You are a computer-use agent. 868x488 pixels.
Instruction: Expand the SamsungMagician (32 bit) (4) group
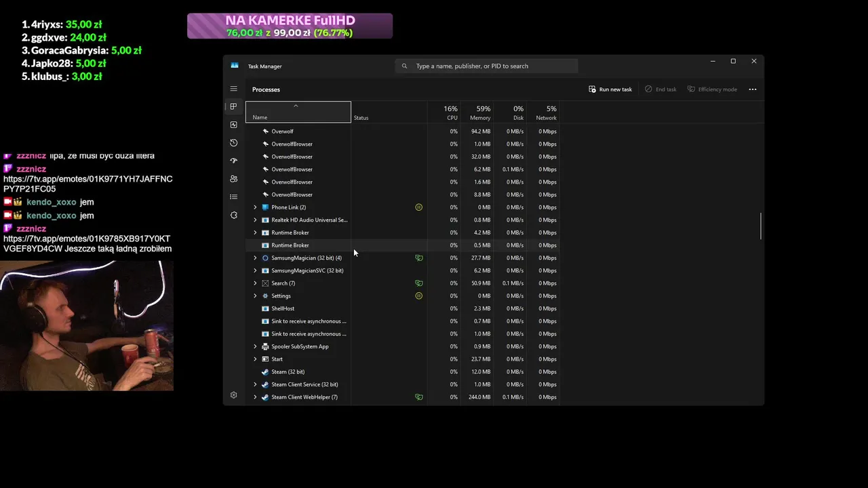255,258
